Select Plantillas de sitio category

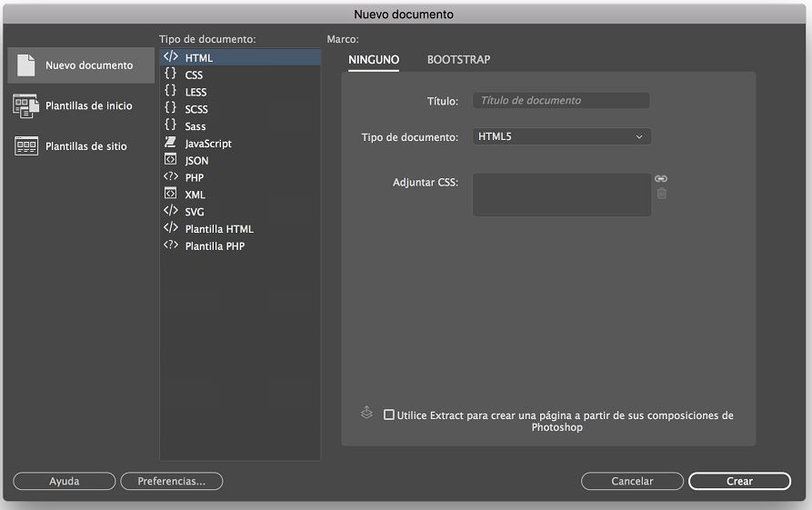click(x=81, y=146)
